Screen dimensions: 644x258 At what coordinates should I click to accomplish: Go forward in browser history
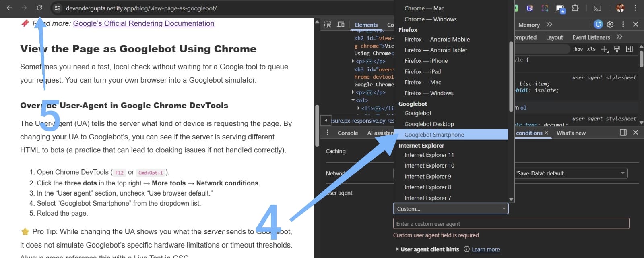24,8
